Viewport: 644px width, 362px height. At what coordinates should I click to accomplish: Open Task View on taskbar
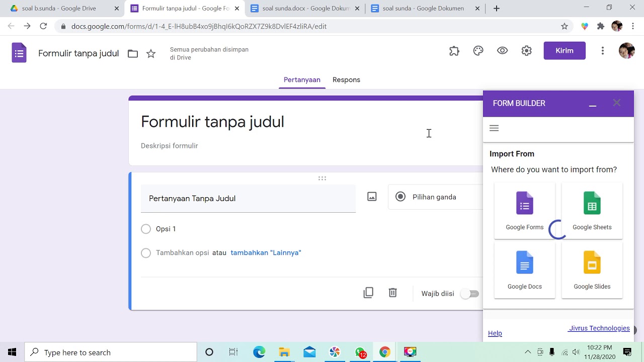point(233,352)
